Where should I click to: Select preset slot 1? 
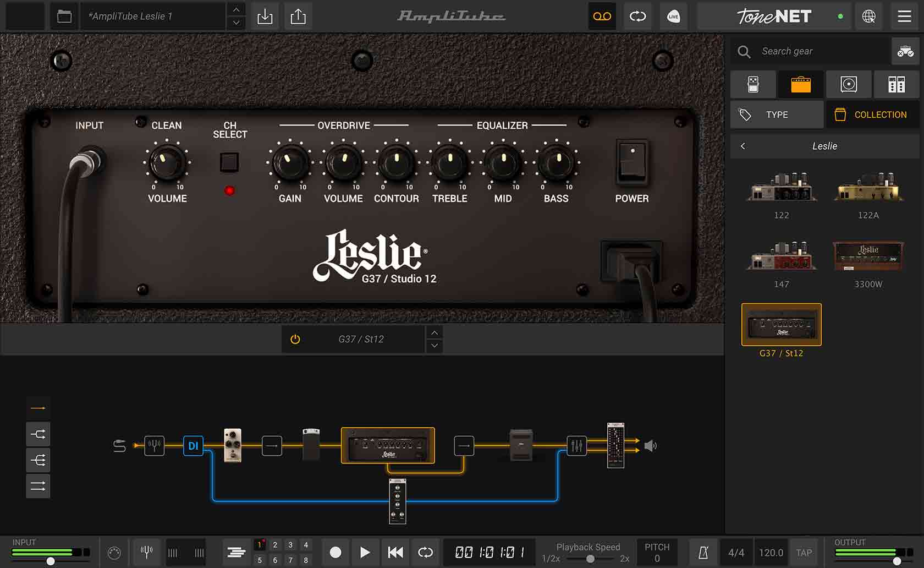coord(260,545)
